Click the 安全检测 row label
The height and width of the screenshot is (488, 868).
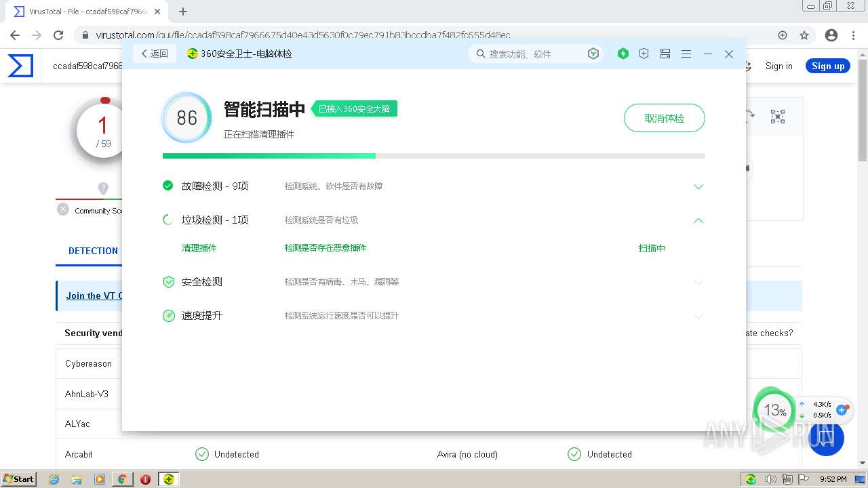202,282
